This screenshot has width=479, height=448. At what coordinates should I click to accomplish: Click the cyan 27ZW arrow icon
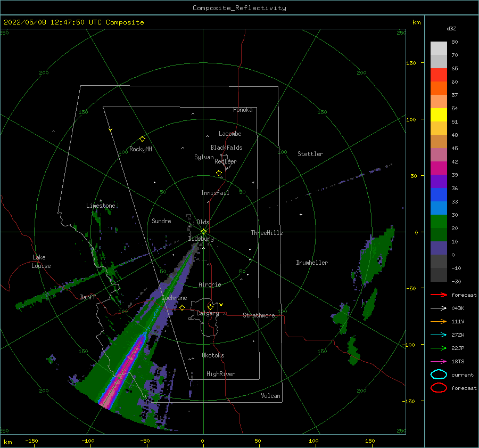439,335
